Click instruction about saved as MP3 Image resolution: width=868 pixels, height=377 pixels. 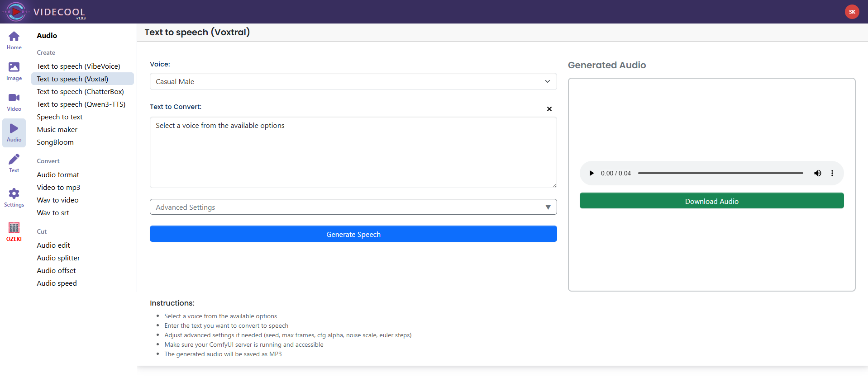(223, 354)
